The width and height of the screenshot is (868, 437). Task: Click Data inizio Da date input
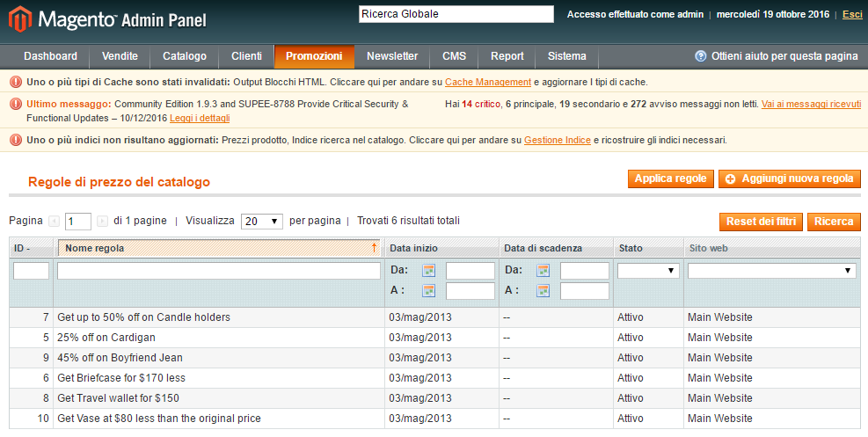(470, 271)
